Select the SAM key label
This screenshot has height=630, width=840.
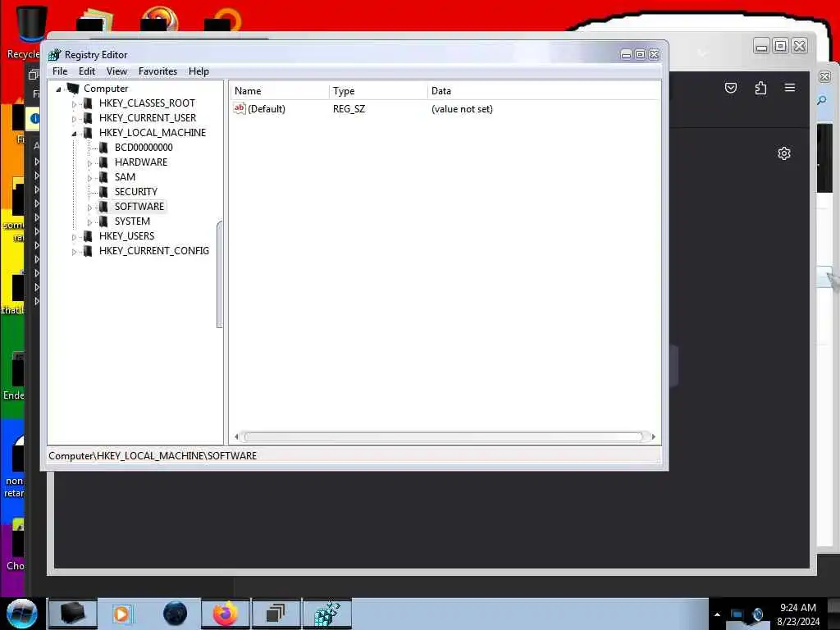pyautogui.click(x=125, y=177)
